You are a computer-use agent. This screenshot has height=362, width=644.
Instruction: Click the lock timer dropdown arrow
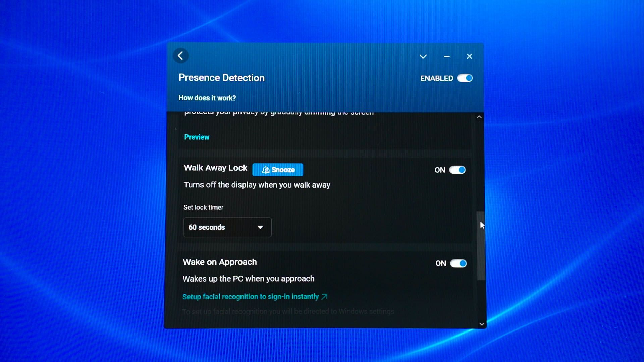tap(260, 227)
